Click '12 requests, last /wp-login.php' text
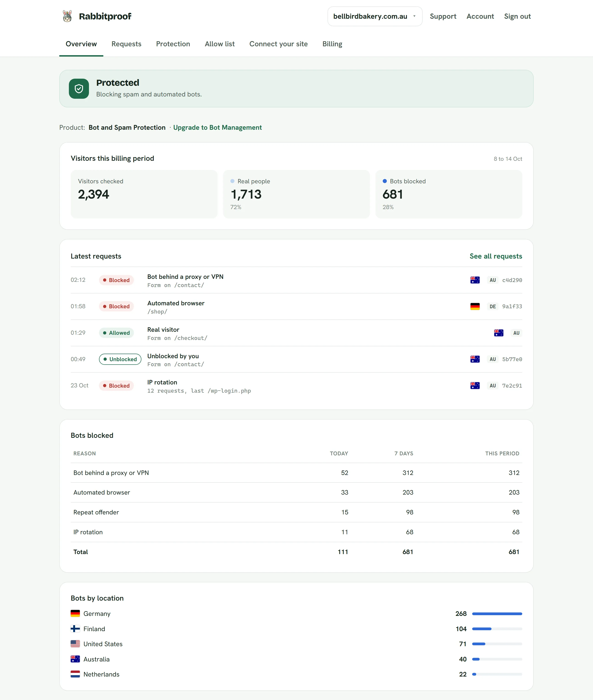This screenshot has height=700, width=593. [x=199, y=391]
